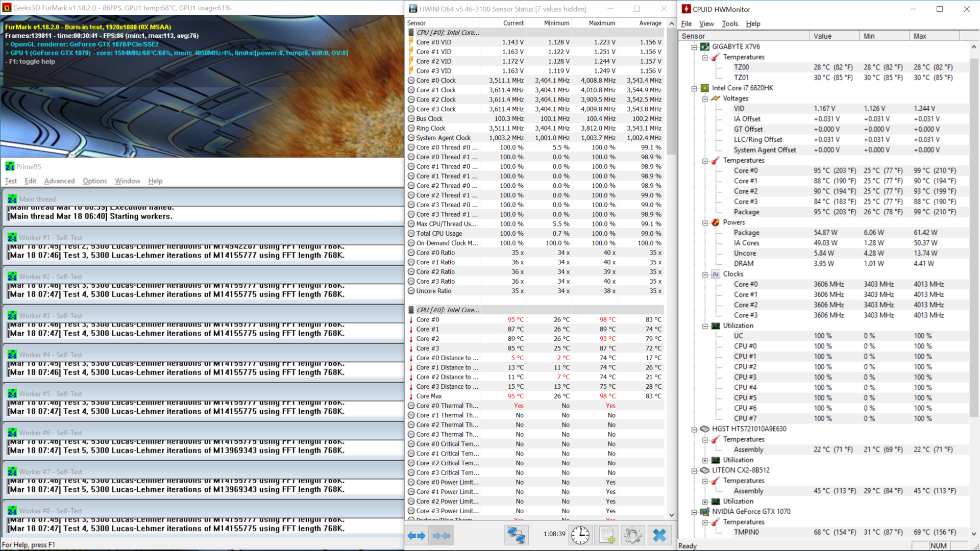
Task: Expand LITEON Utilization node
Action: [705, 502]
